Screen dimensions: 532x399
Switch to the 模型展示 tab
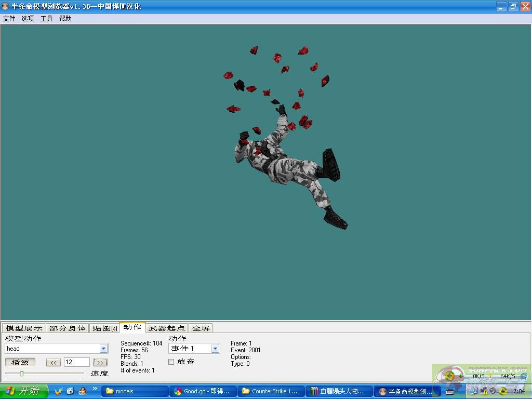24,328
